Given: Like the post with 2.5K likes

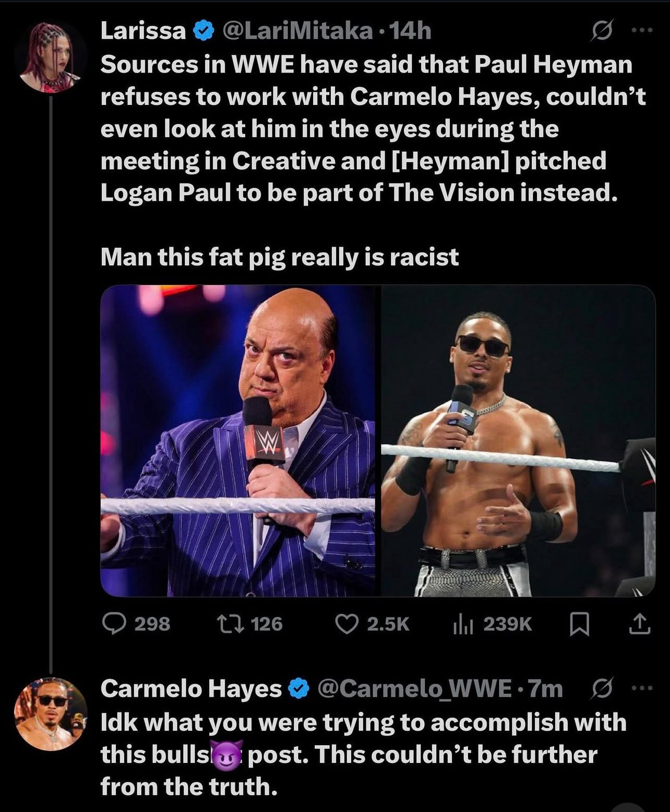Looking at the screenshot, I should pos(346,624).
